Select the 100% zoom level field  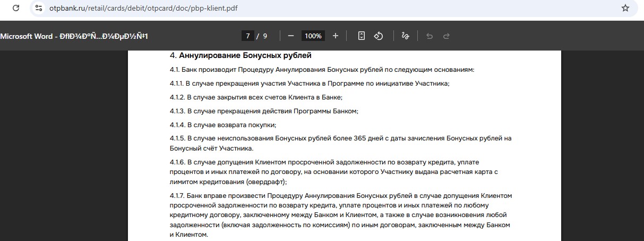313,36
